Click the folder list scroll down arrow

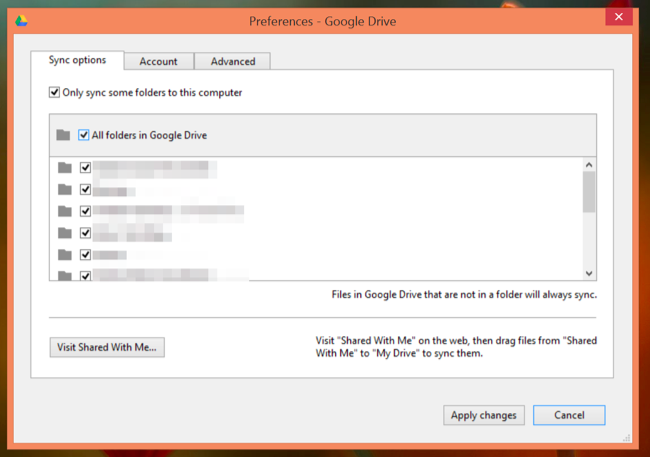click(589, 272)
